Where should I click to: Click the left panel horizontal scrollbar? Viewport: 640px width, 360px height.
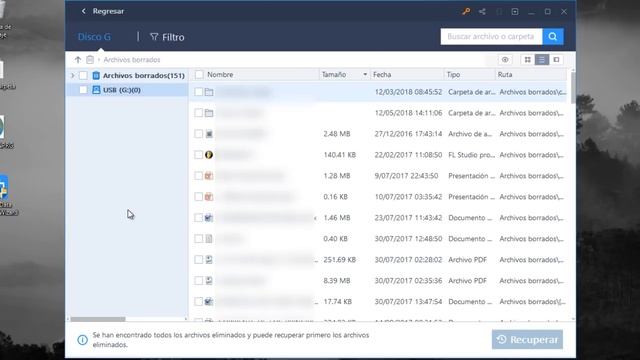pos(98,319)
